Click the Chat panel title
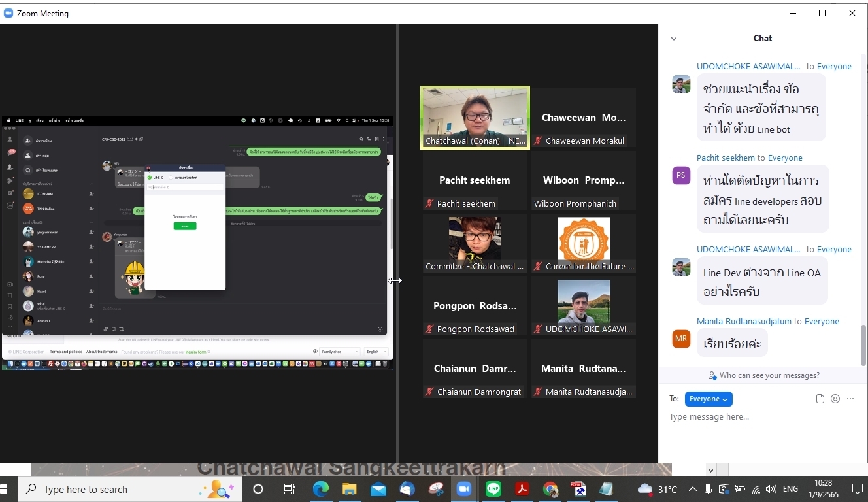The image size is (868, 502). [x=762, y=39]
